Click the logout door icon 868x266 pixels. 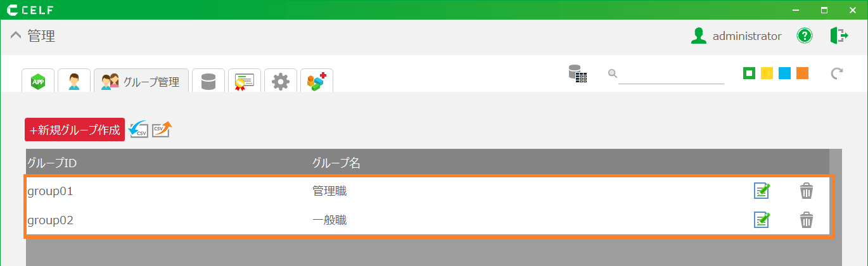click(839, 36)
